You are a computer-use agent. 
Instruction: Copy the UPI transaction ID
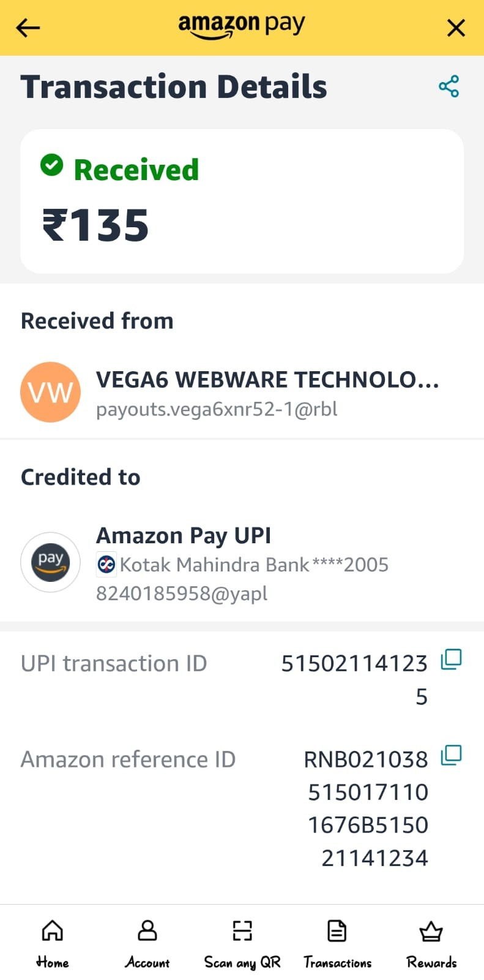[452, 660]
